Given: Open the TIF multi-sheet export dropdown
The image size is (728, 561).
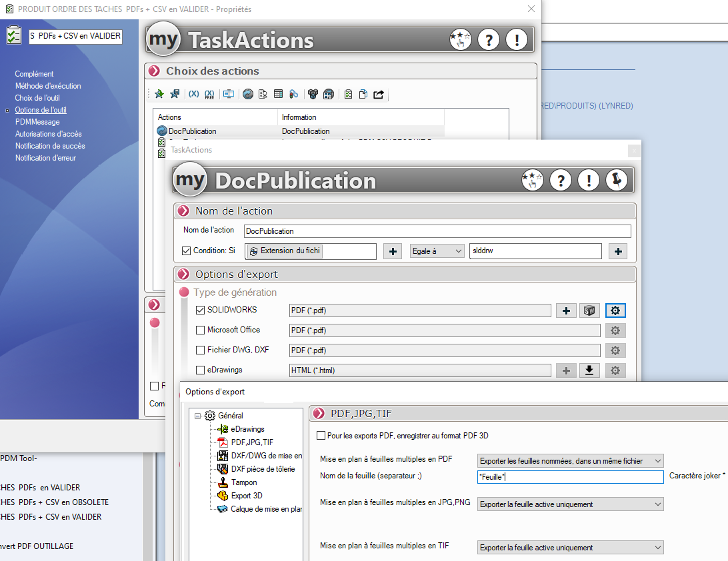Looking at the screenshot, I should click(571, 548).
